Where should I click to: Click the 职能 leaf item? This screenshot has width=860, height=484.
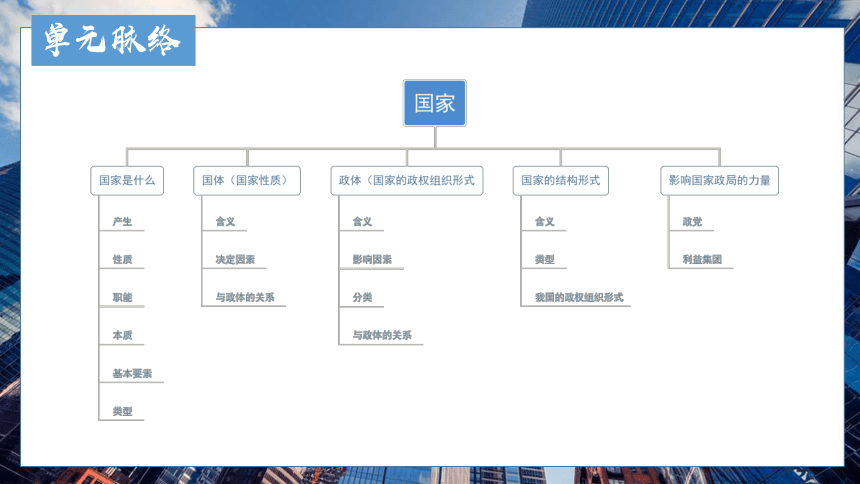(x=122, y=297)
